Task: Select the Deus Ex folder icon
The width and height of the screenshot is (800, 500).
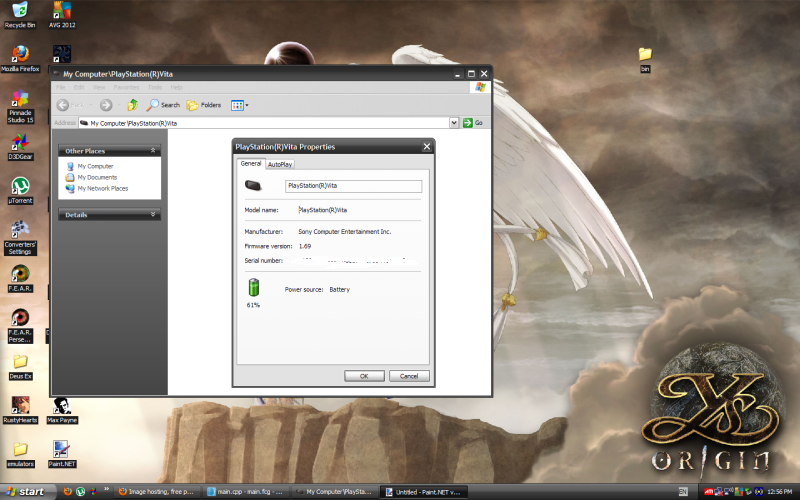Action: (x=20, y=367)
